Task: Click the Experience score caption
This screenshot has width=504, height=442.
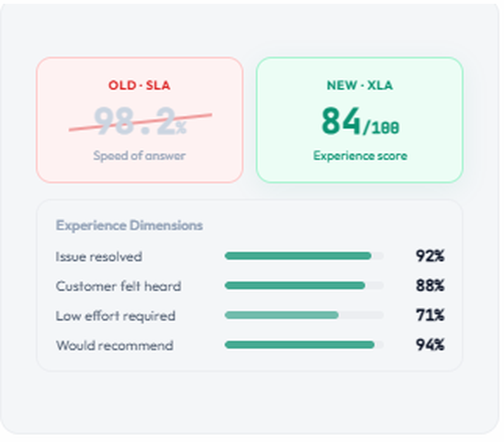Action: pos(359,156)
